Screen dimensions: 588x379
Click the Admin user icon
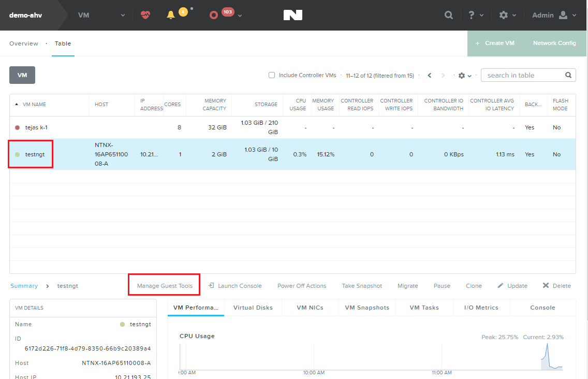(x=563, y=15)
